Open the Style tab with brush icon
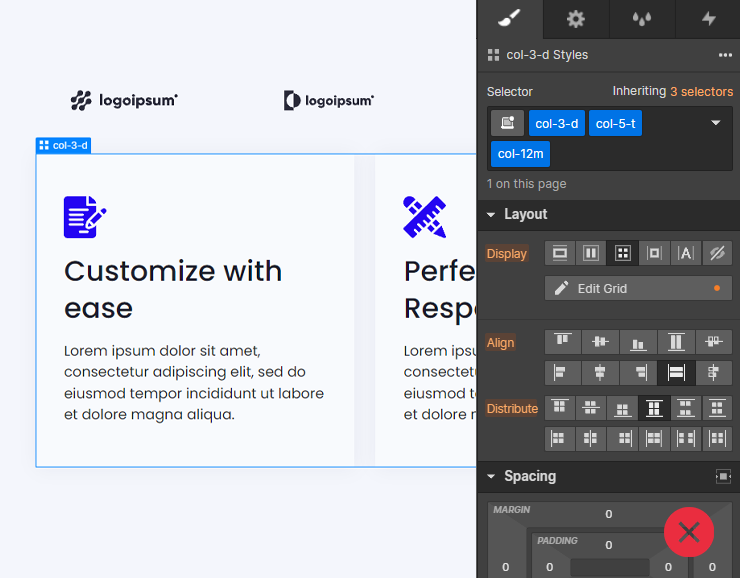Screen dimensions: 740x578 [510, 19]
